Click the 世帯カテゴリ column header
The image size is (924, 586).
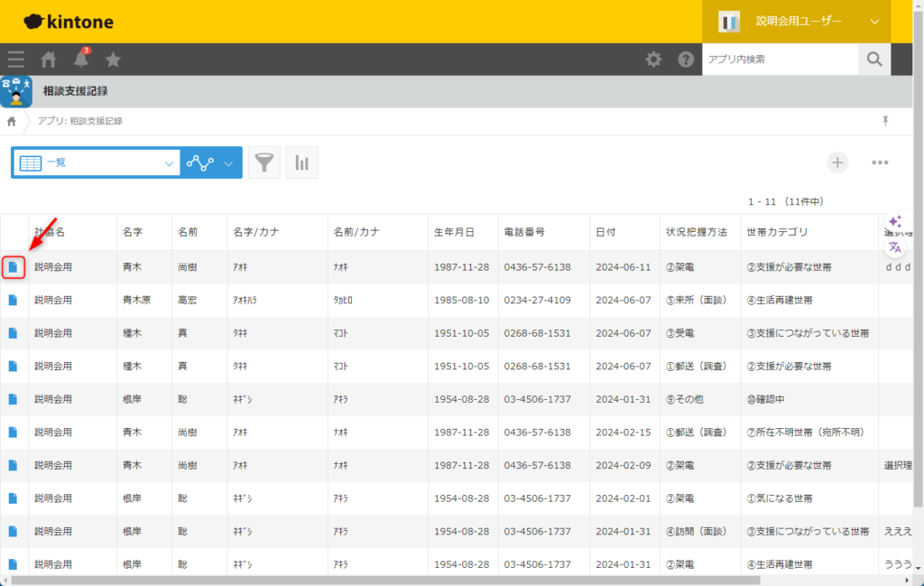point(777,232)
